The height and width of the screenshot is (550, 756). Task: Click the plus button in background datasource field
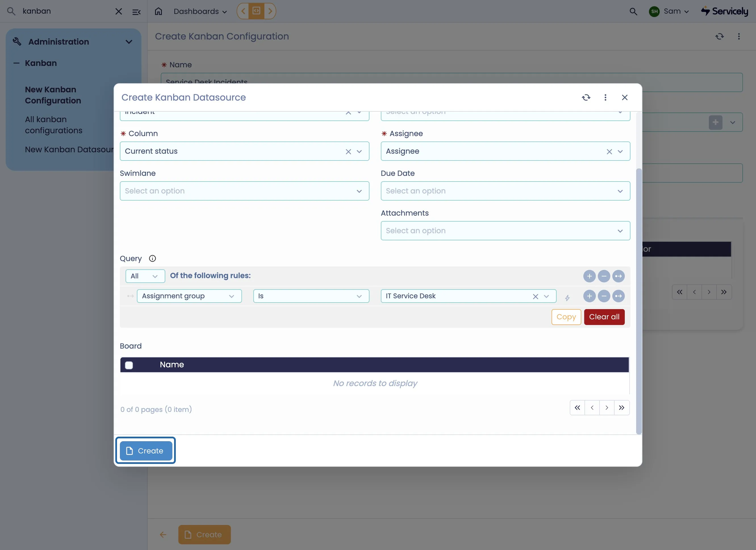715,122
